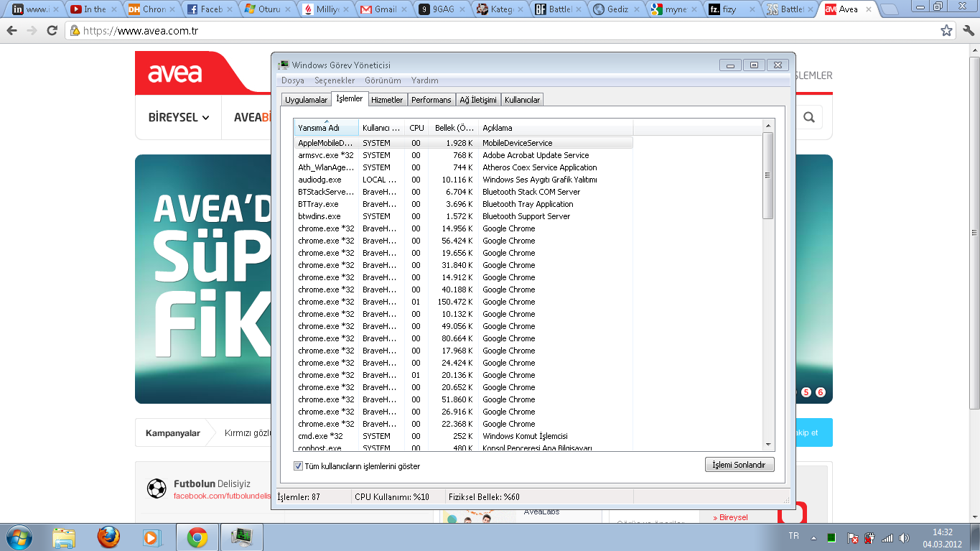Screen dimensions: 980x551
Task: Expand the BİREYSEL dropdown on Avea site
Action: [179, 117]
